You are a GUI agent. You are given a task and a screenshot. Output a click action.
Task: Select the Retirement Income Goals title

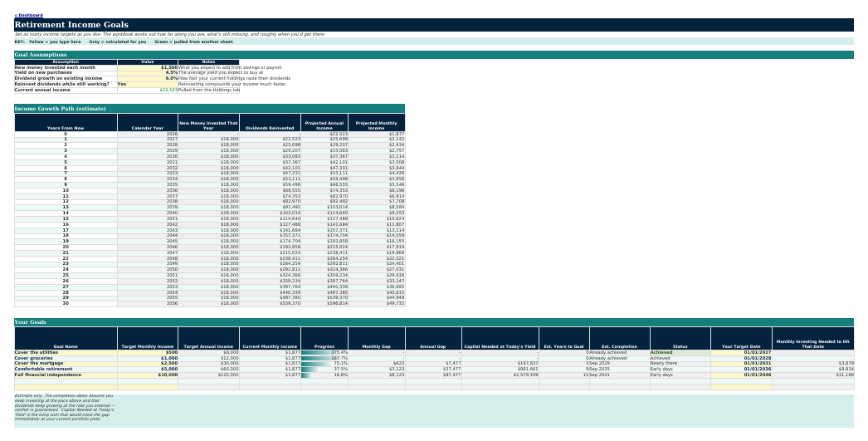[433, 24]
